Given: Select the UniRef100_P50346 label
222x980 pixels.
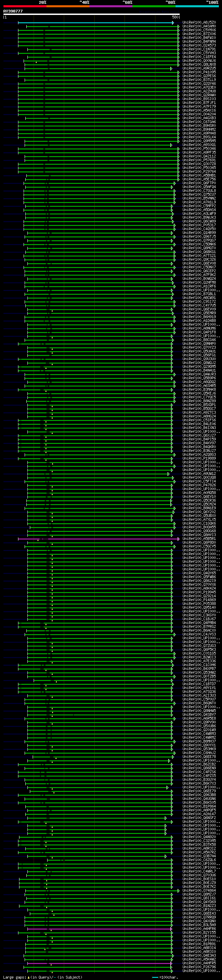Looking at the screenshot, I should coord(199,149).
